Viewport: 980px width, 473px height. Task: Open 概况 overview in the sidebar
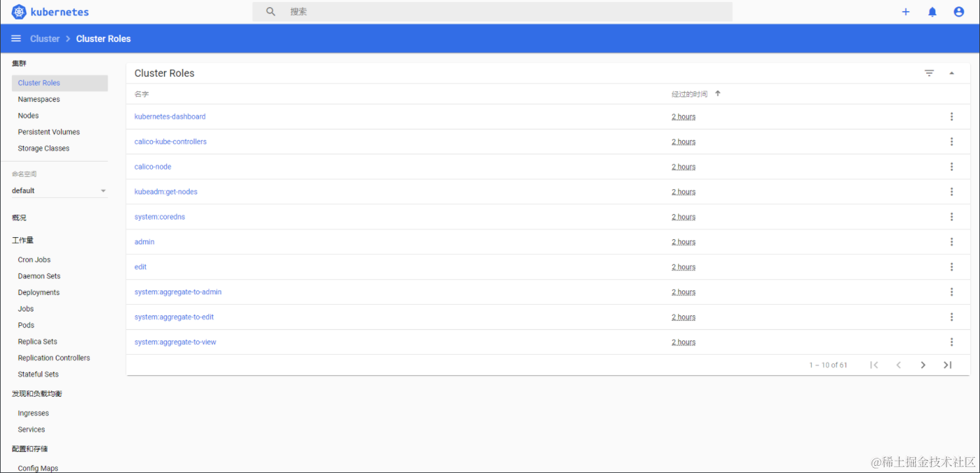(x=19, y=217)
